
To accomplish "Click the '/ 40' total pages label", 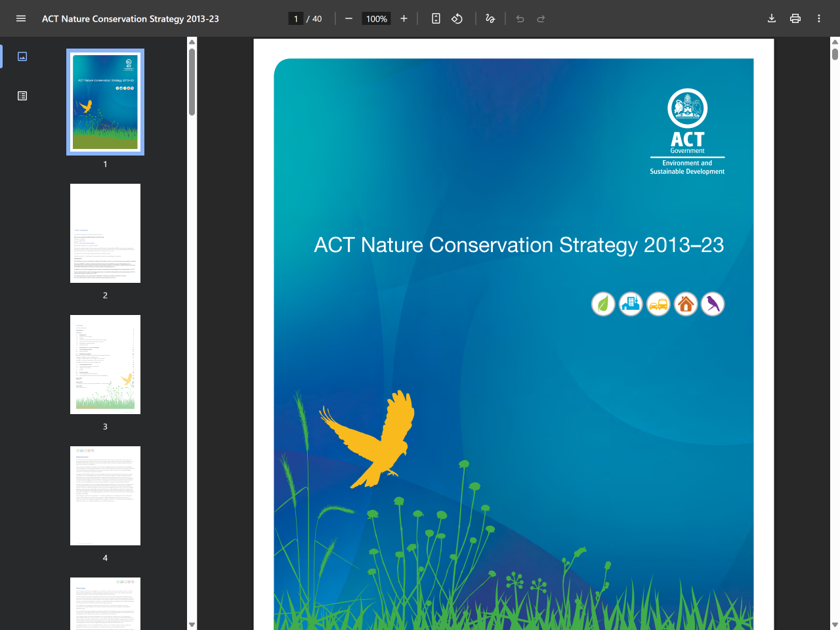I will click(314, 18).
